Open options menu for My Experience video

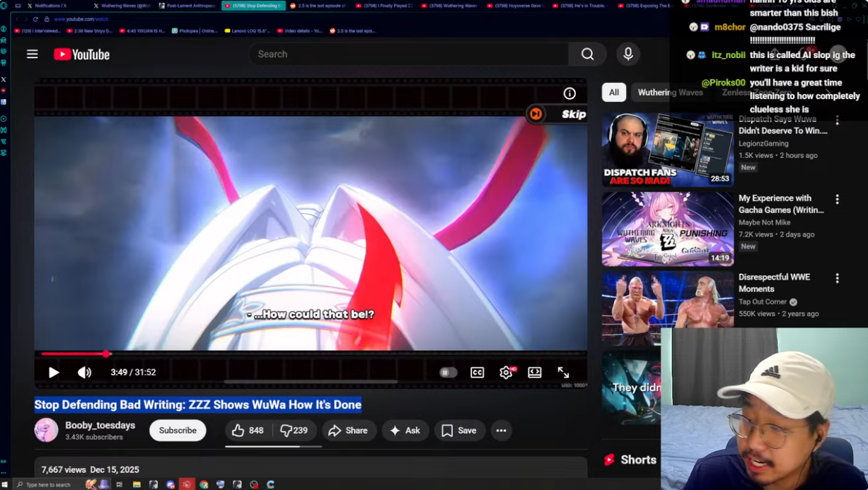pyautogui.click(x=838, y=200)
